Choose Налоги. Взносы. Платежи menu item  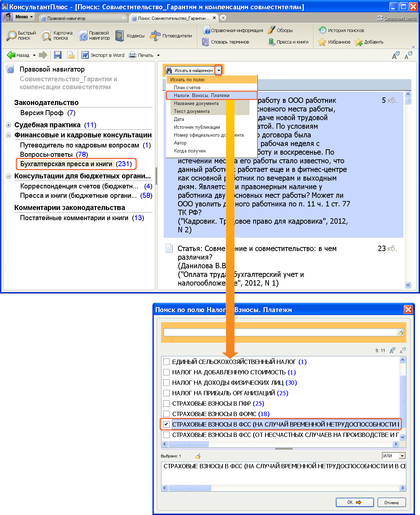[x=212, y=95]
